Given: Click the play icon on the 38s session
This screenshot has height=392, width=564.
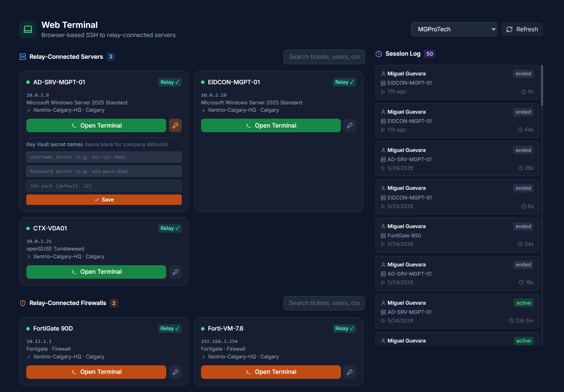Looking at the screenshot, I should click(x=383, y=168).
